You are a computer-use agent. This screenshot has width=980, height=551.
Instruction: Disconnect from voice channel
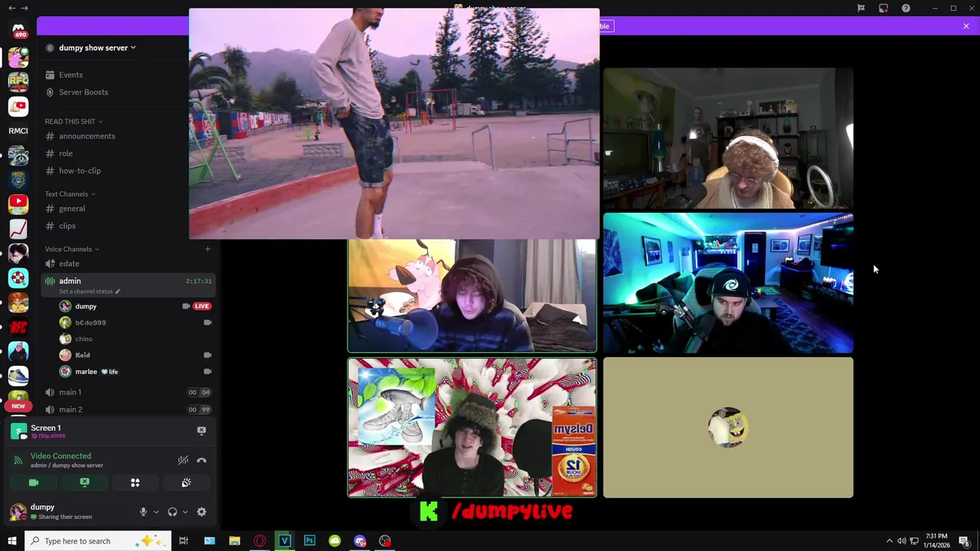201,460
